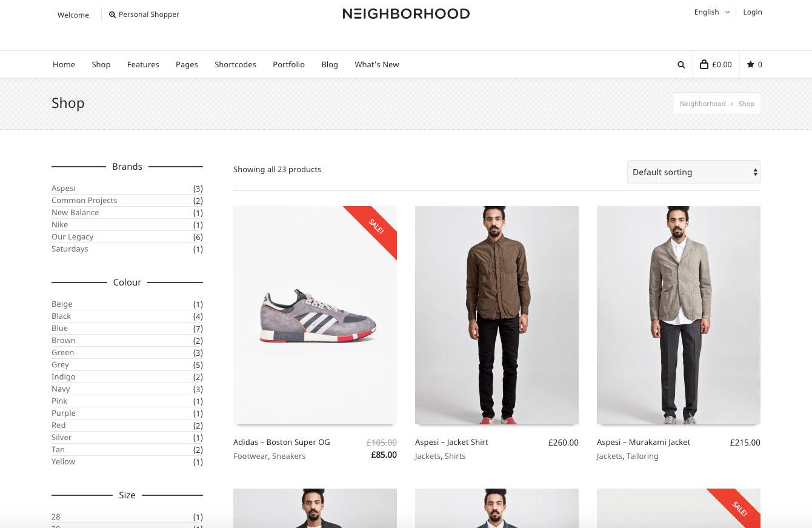Viewport: 812px width, 528px height.
Task: Open Aspesi Murakami Jacket product image
Action: pyautogui.click(x=679, y=315)
